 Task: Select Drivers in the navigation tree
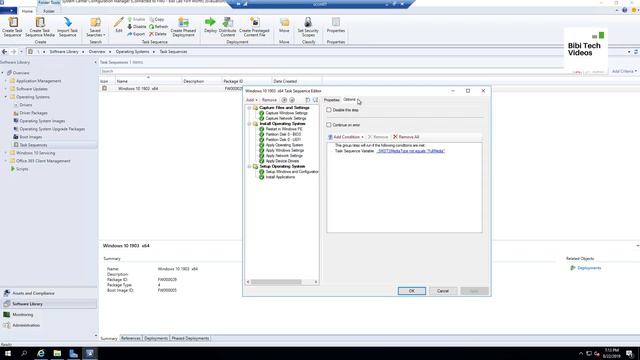pos(25,105)
